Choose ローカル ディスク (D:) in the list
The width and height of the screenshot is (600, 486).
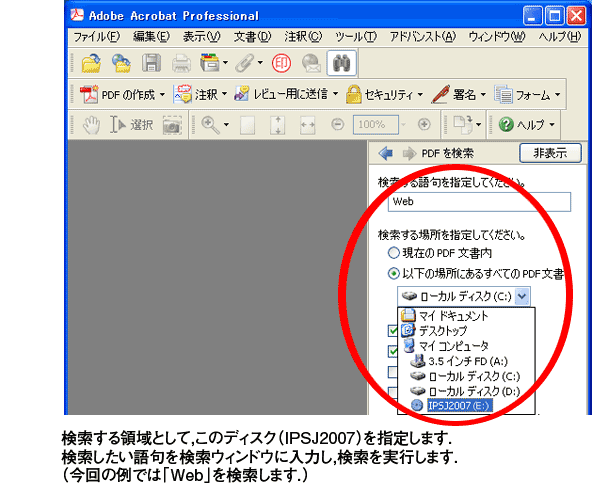[466, 391]
